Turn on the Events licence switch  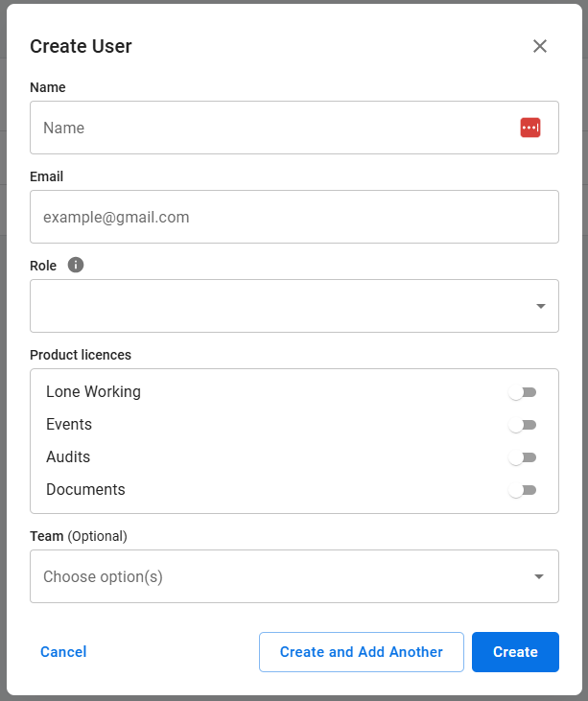pos(522,425)
